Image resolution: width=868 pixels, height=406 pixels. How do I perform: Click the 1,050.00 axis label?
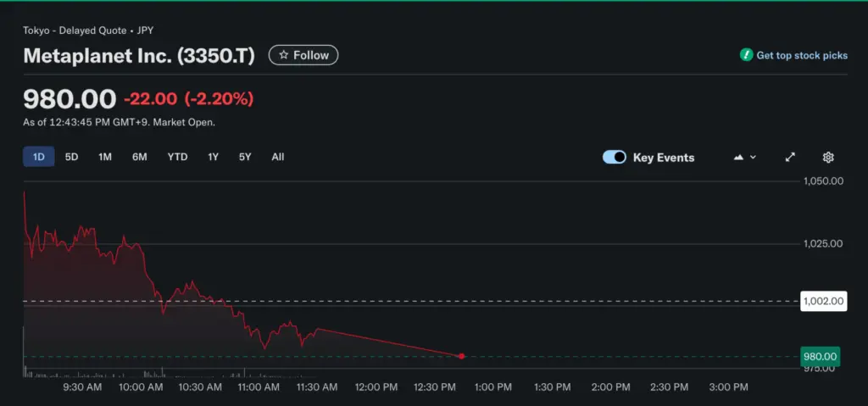pos(823,181)
